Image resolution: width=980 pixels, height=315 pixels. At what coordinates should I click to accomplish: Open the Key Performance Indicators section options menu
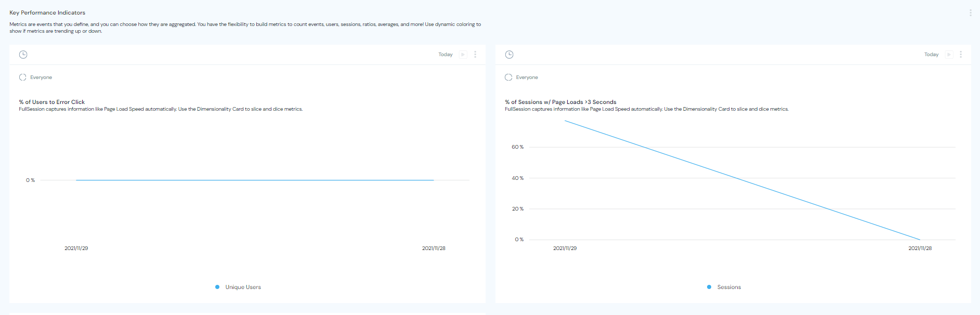coord(970,13)
